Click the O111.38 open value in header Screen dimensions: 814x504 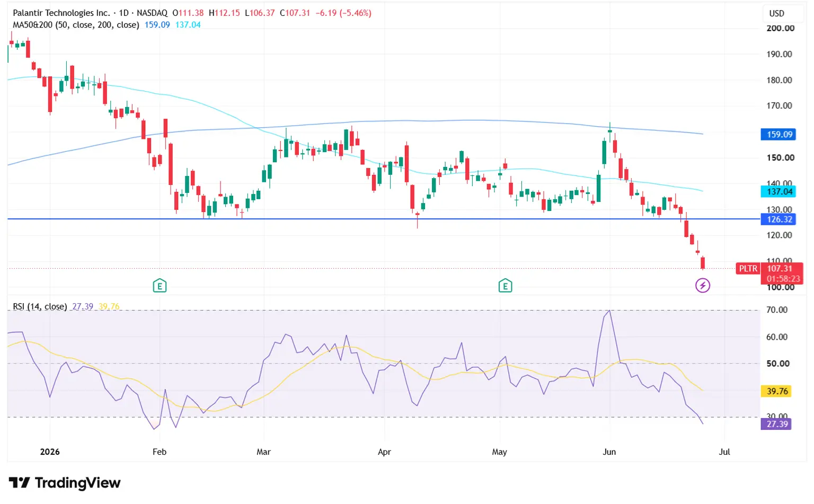pos(188,13)
